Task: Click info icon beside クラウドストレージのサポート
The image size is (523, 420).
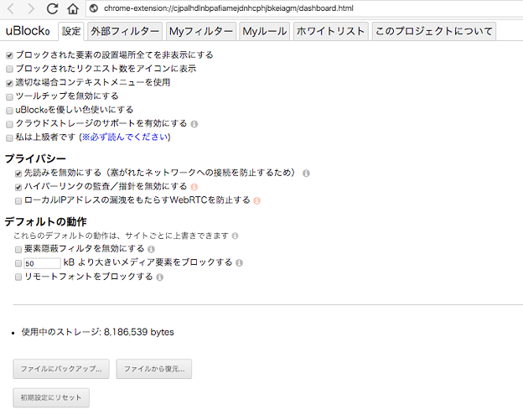Action: pyautogui.click(x=194, y=124)
